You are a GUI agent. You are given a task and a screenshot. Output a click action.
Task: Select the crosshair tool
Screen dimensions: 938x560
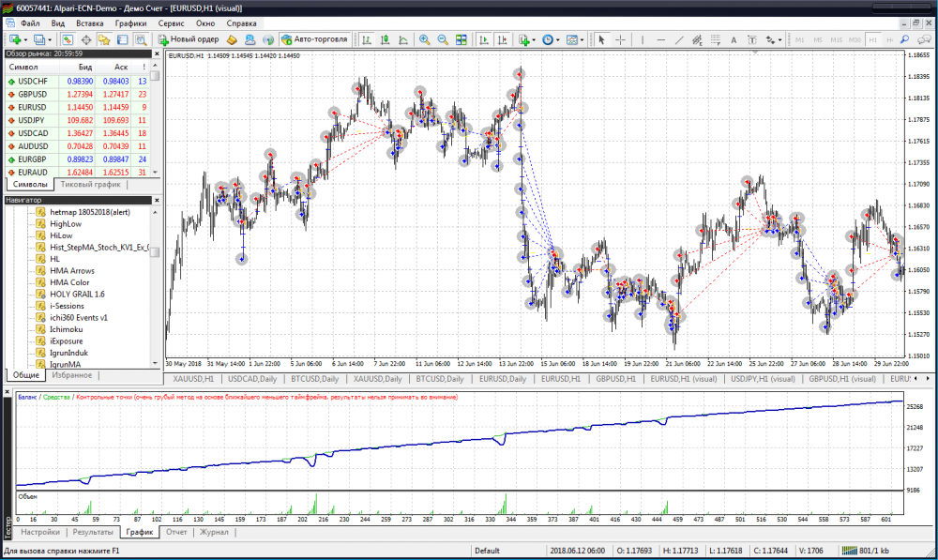click(x=620, y=39)
